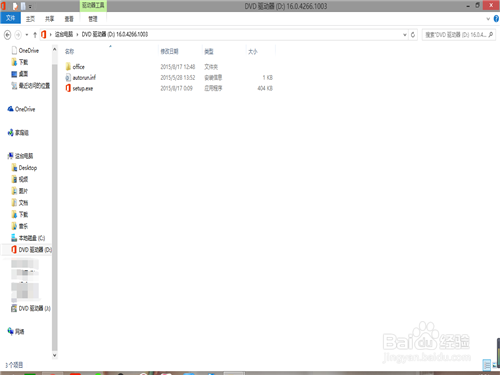This screenshot has width=500, height=375.
Task: Click the Forward navigation arrow
Action: pos(18,34)
